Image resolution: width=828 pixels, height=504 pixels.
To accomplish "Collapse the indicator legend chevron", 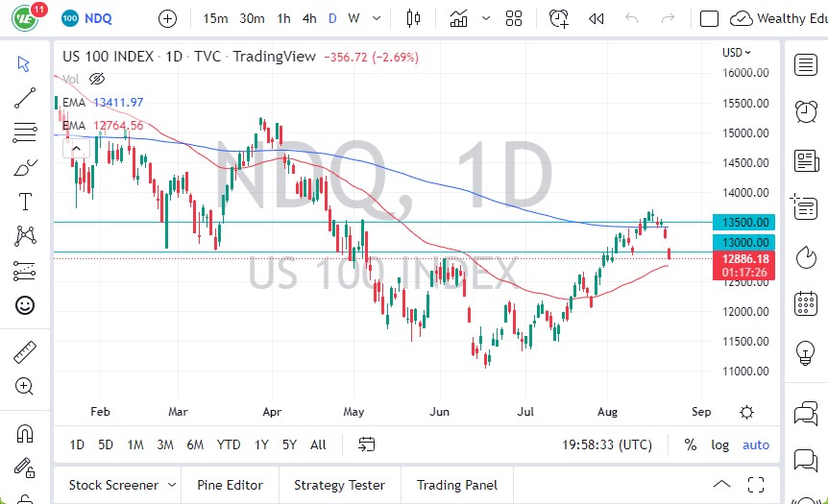I will 76,149.
